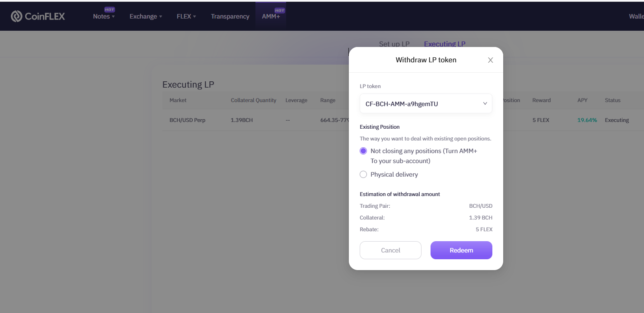Click the BCH/USD Perp market cell
Image resolution: width=644 pixels, height=313 pixels.
click(x=187, y=120)
